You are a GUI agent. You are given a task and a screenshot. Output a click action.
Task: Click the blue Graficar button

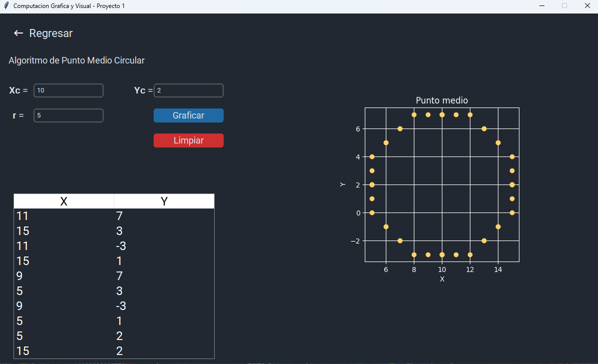188,115
